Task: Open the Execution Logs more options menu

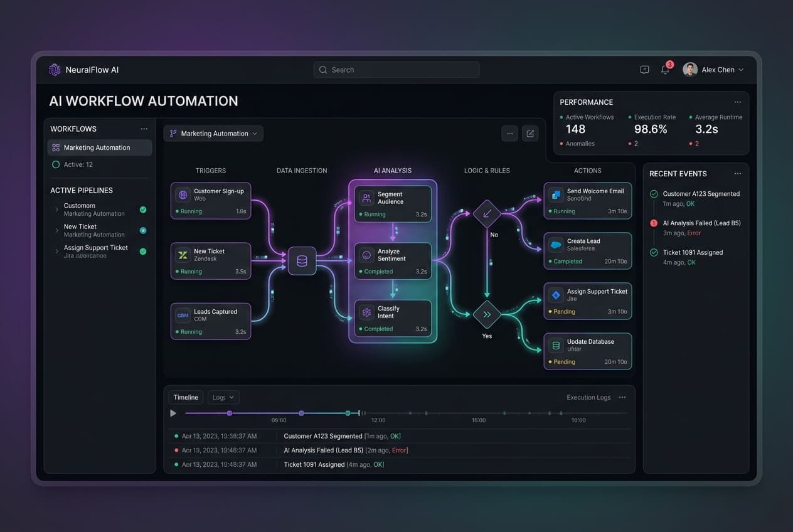Action: point(622,397)
